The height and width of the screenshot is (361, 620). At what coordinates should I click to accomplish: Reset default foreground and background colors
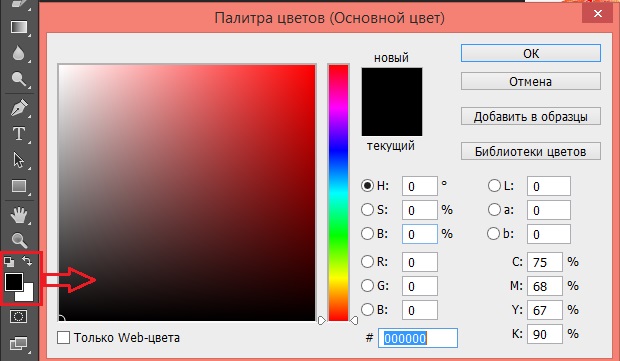tap(9, 262)
